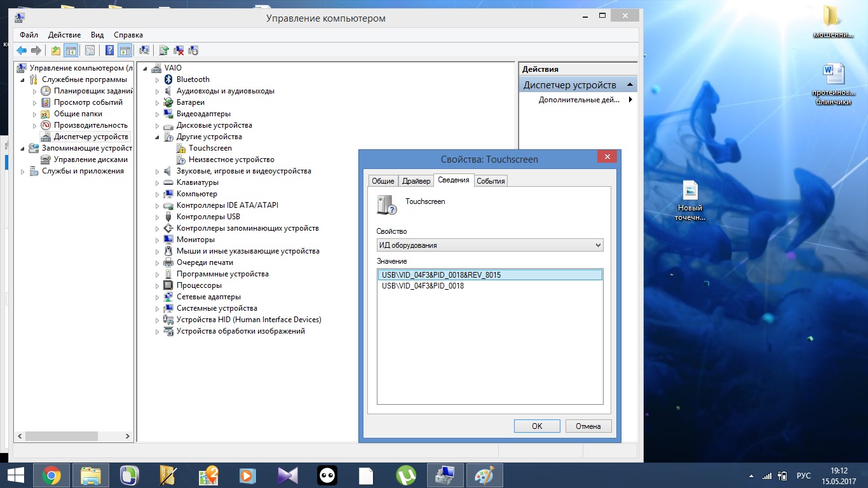Expand the Мониторы category
Viewport: 868px width, 488px height.
point(158,240)
